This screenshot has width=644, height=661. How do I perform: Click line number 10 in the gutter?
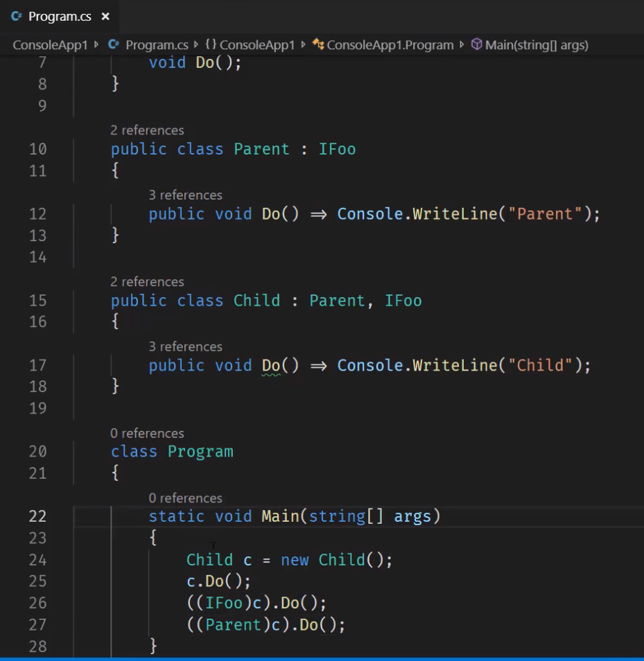(x=38, y=149)
